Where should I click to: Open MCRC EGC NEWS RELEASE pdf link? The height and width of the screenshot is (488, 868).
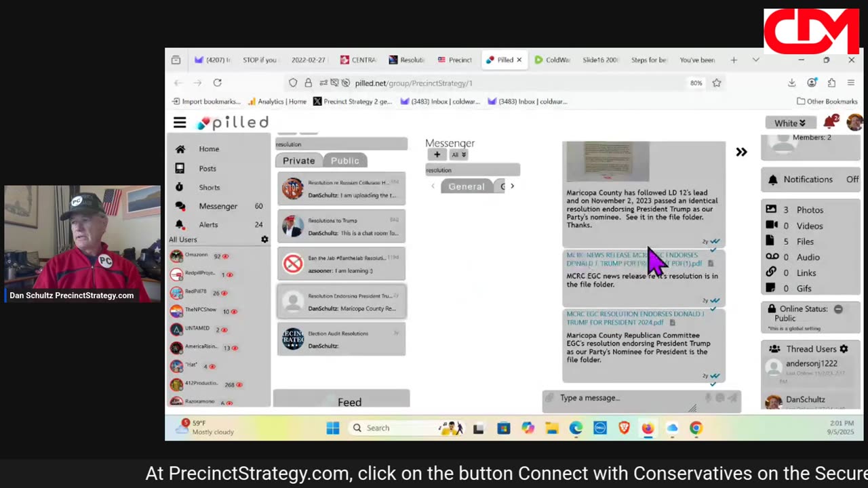[x=634, y=259]
